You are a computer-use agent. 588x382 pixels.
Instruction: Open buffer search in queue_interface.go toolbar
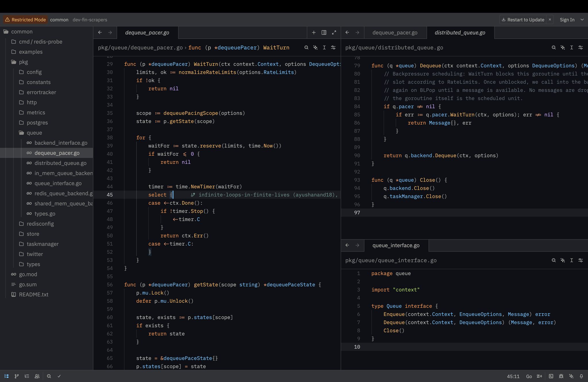[x=554, y=261]
